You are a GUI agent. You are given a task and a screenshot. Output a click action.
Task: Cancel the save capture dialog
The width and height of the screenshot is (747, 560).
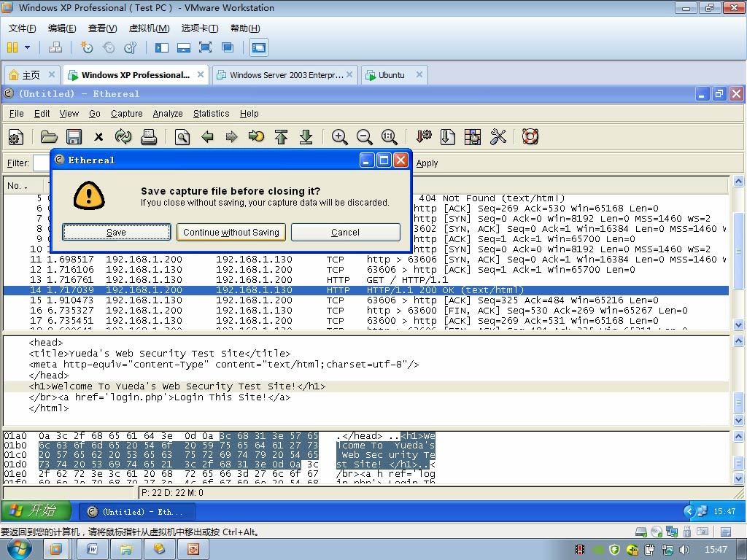345,233
